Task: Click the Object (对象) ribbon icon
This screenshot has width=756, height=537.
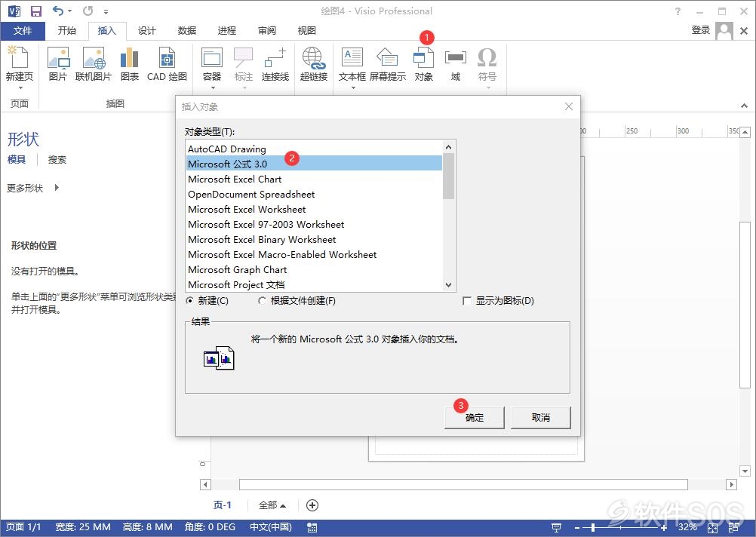Action: [x=423, y=57]
